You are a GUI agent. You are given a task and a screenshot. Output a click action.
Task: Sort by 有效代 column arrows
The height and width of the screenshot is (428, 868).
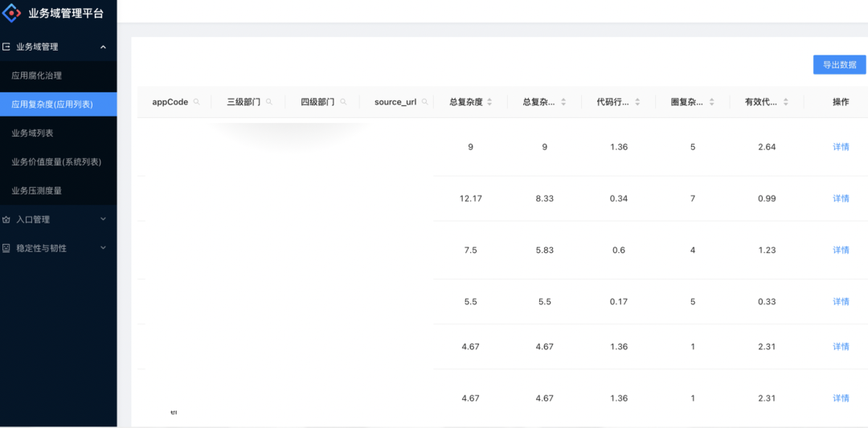coord(786,102)
